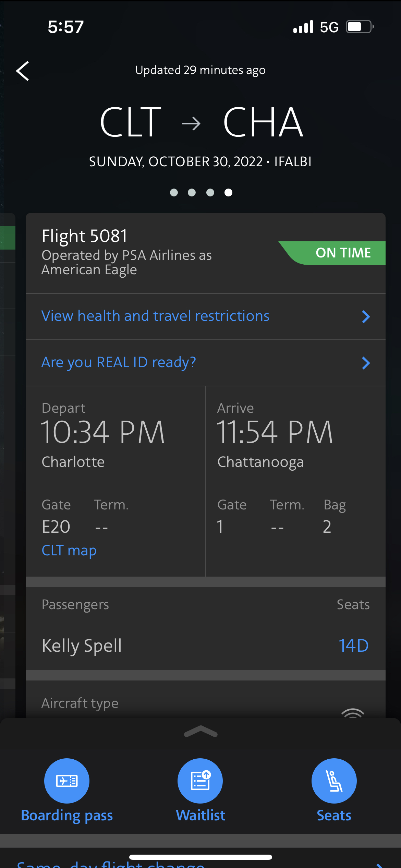The image size is (401, 868).
Task: Tap the ON TIME status badge
Action: point(339,253)
